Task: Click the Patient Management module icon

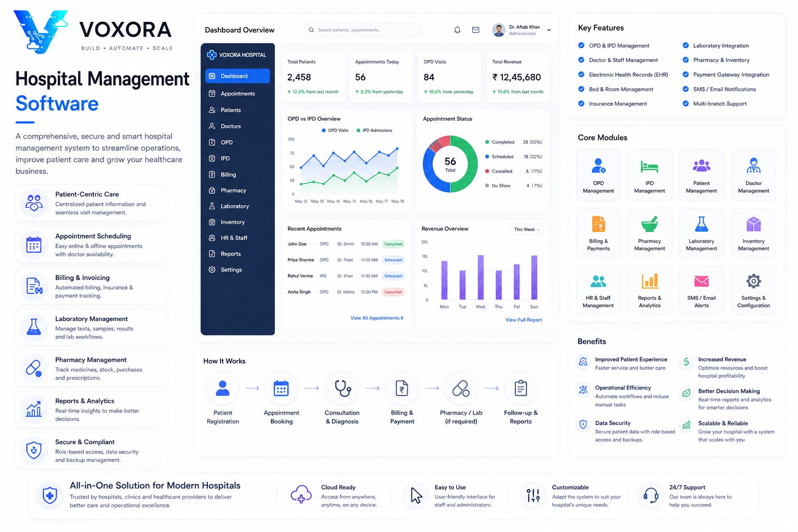Action: click(701, 166)
